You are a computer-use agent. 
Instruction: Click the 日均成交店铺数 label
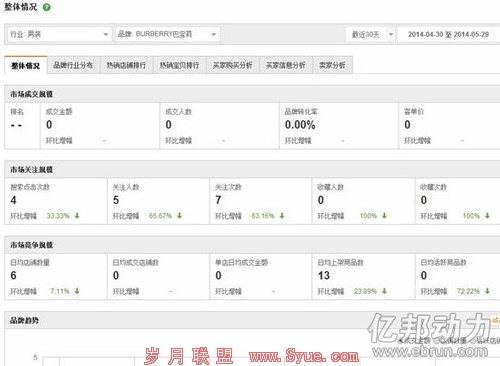tap(136, 262)
